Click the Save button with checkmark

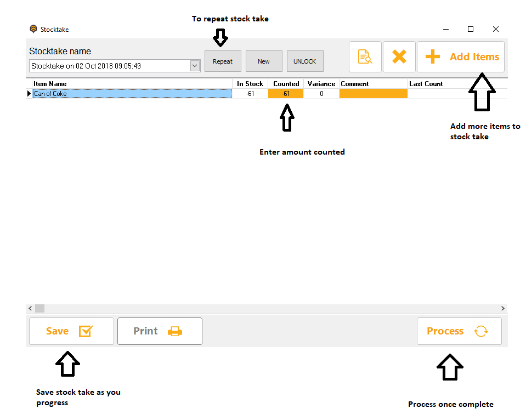[x=71, y=331]
